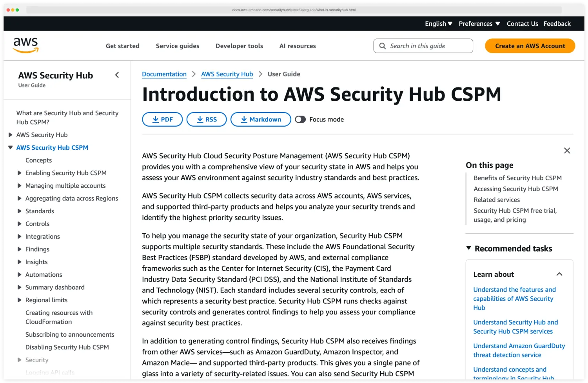Click the Search in this guide field
This screenshot has height=383, width=588.
coord(423,46)
